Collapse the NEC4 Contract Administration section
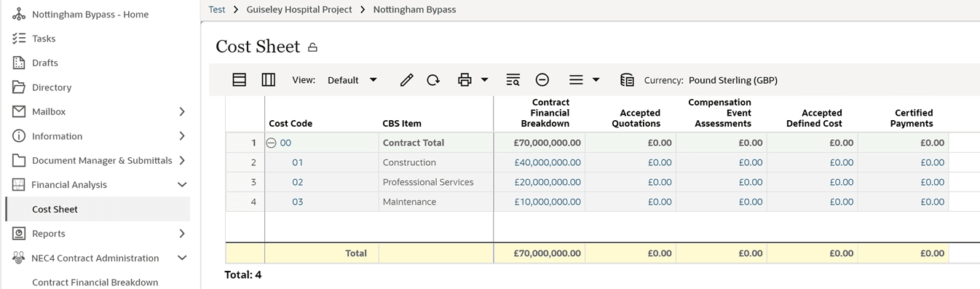Screen dimensions: 980x289 182,258
